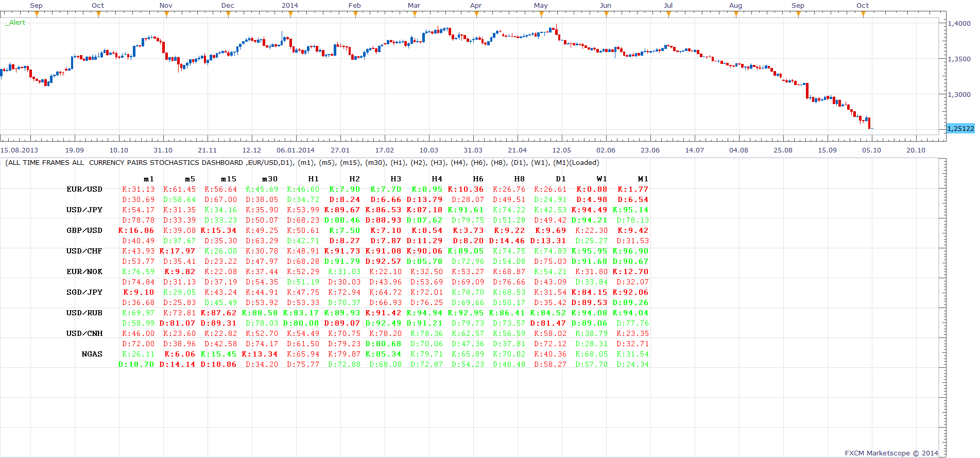Click the NGAS value D:18.70
Image resolution: width=980 pixels, height=458 pixels.
coord(136,364)
